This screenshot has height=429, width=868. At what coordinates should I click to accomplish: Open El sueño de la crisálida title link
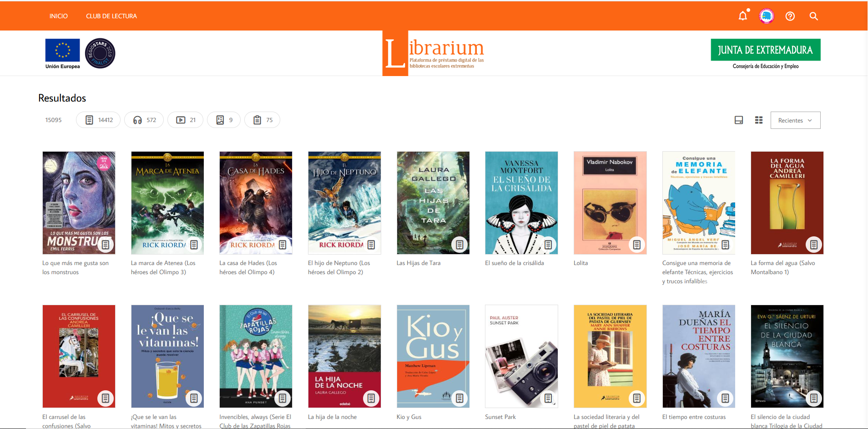[515, 263]
